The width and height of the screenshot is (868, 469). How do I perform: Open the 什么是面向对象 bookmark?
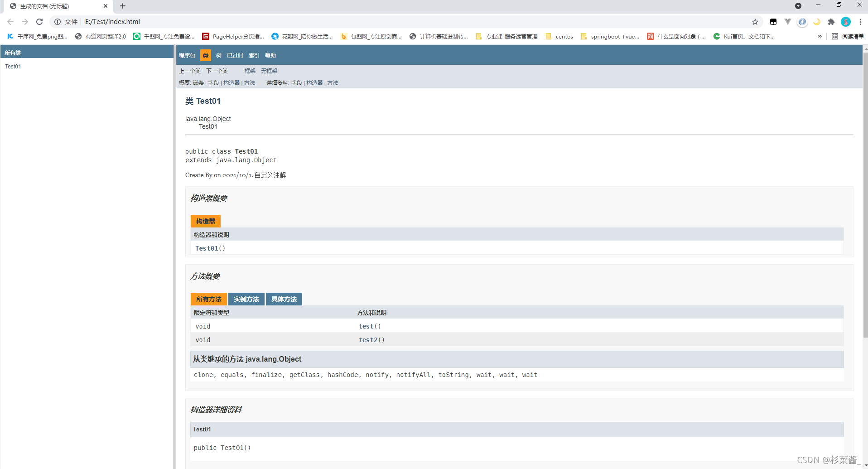pos(676,36)
